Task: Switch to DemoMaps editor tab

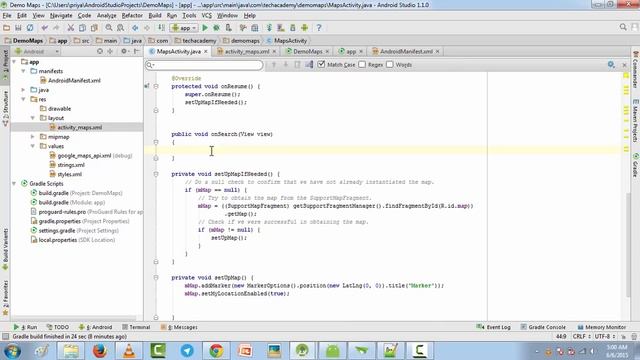Action: (307, 51)
